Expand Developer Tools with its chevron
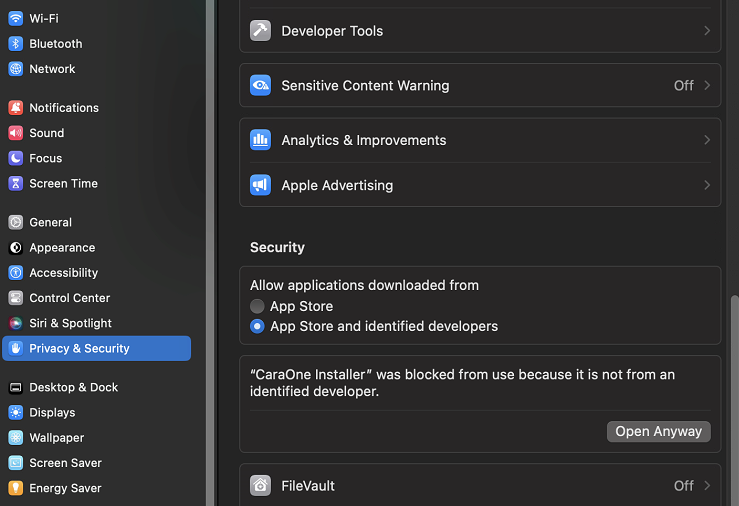 (707, 31)
